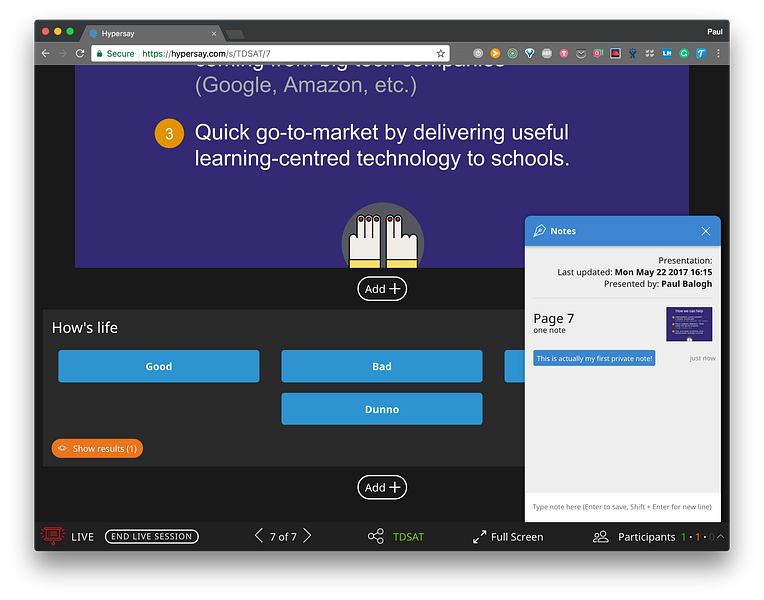
Task: Click the orange arrow extension icon
Action: 495,54
